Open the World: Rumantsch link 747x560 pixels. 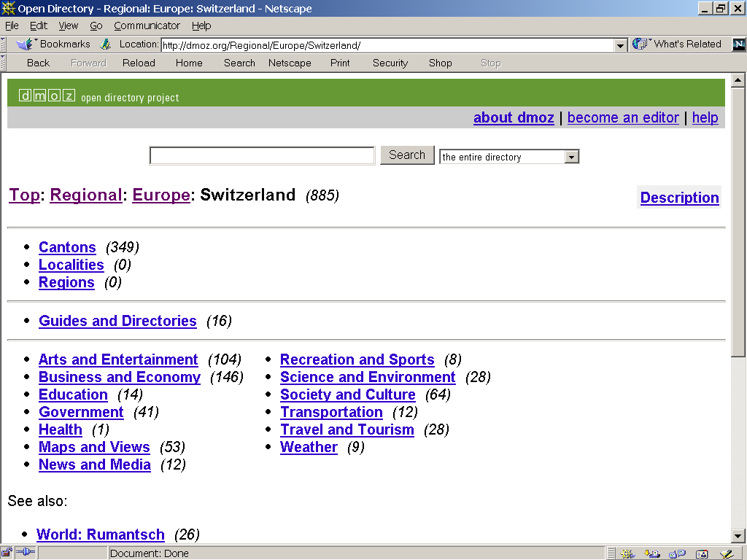[101, 534]
